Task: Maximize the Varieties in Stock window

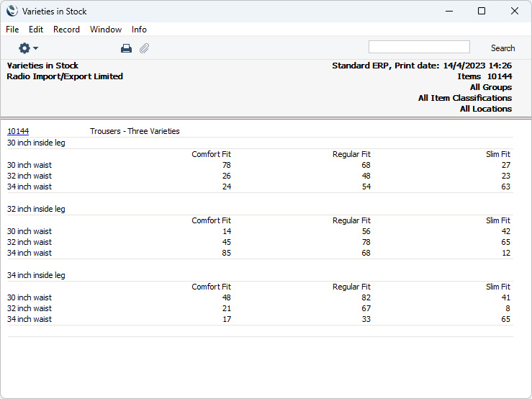Action: coord(482,11)
